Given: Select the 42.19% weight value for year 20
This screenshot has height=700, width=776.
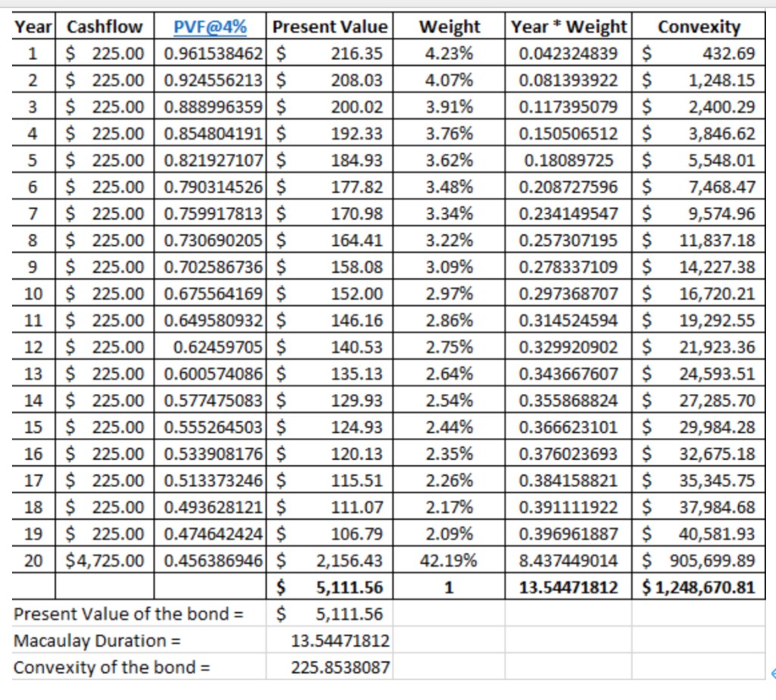Looking at the screenshot, I should click(x=449, y=561).
